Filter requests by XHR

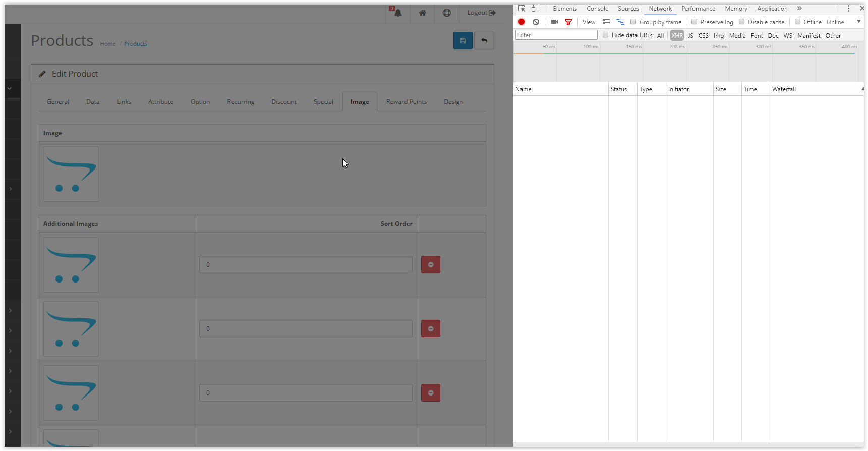point(677,36)
